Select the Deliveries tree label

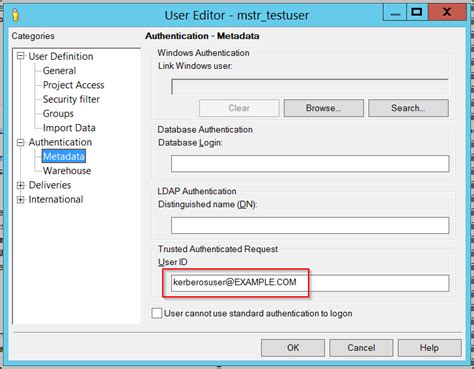50,185
